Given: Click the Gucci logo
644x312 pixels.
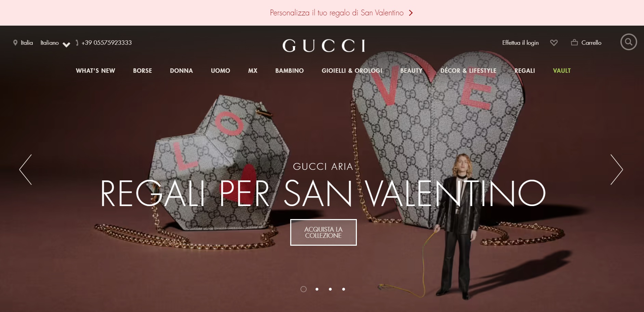Looking at the screenshot, I should [x=324, y=45].
